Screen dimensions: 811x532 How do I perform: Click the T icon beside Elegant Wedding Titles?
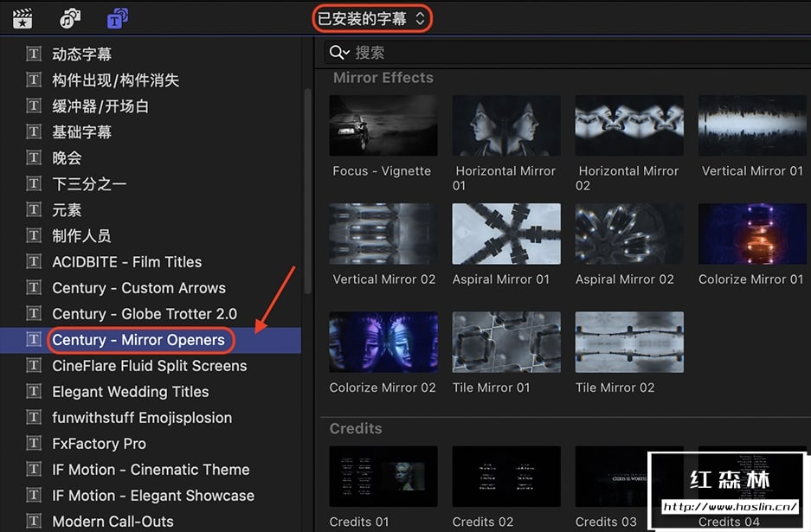tap(34, 391)
